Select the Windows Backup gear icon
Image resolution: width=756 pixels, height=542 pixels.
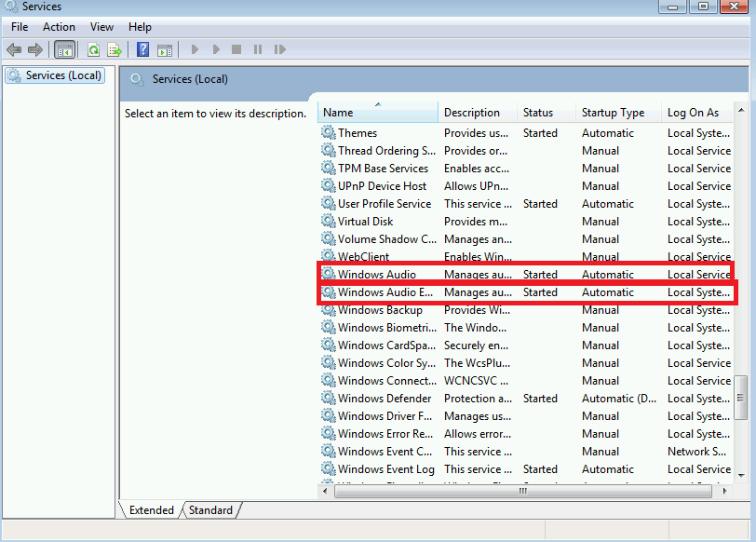pyautogui.click(x=329, y=309)
